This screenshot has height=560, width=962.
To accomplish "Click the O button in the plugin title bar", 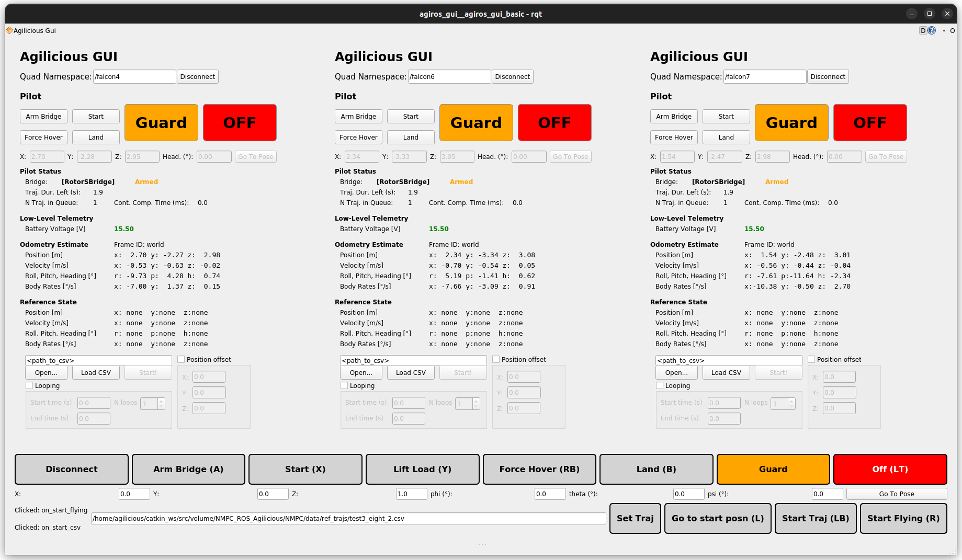I will (x=953, y=31).
